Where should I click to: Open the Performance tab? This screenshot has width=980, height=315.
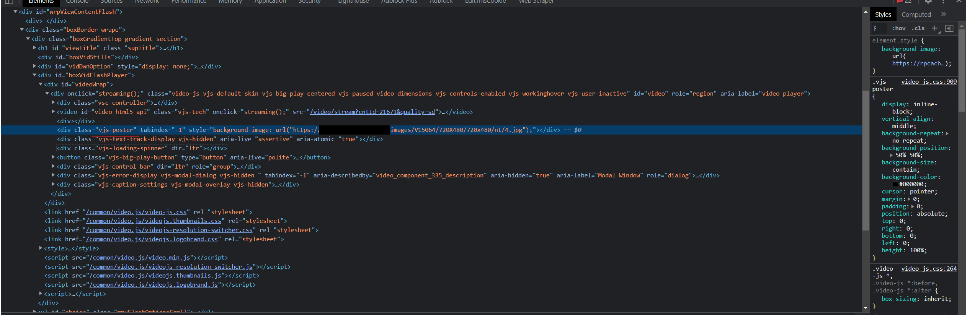click(x=189, y=2)
